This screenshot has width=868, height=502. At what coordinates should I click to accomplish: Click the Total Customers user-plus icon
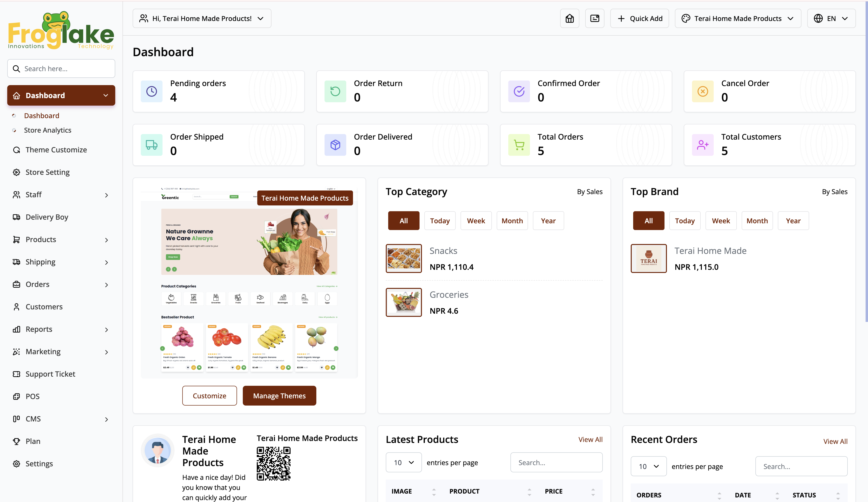pos(703,145)
